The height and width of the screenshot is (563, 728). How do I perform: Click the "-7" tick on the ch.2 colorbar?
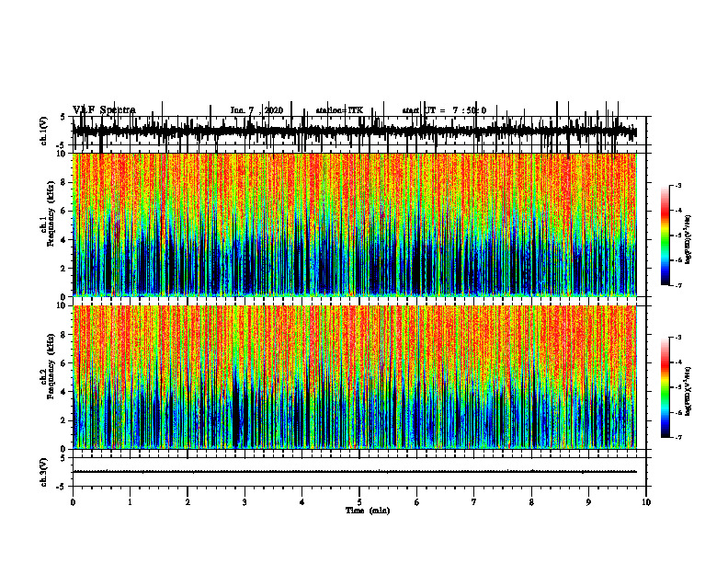tap(678, 438)
